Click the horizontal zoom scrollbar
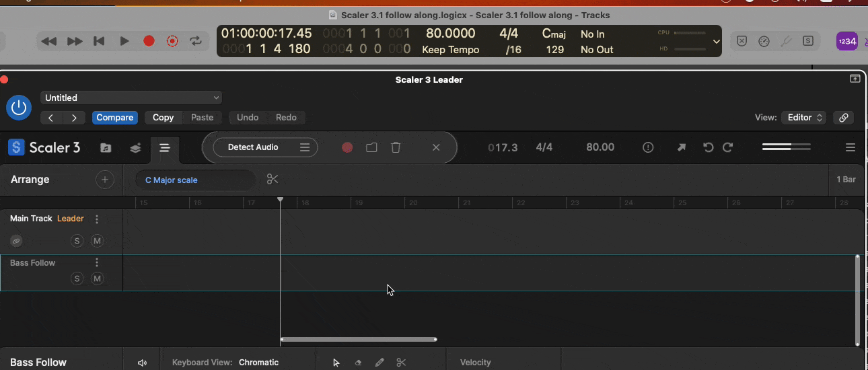This screenshot has height=370, width=868. 359,339
